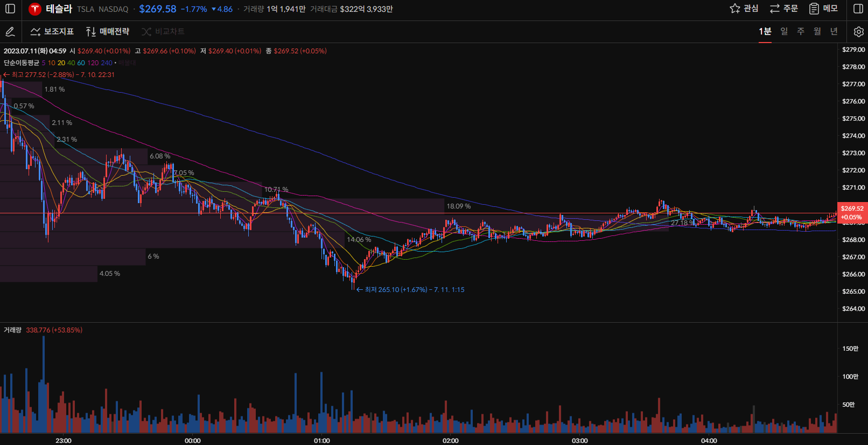Click the 4.05 % volume profile bar label
Viewport: 868px width, 445px height.
tap(110, 274)
